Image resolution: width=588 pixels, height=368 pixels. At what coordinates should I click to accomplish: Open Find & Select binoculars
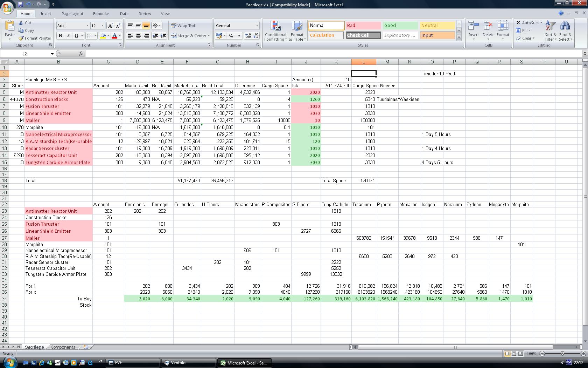click(565, 31)
